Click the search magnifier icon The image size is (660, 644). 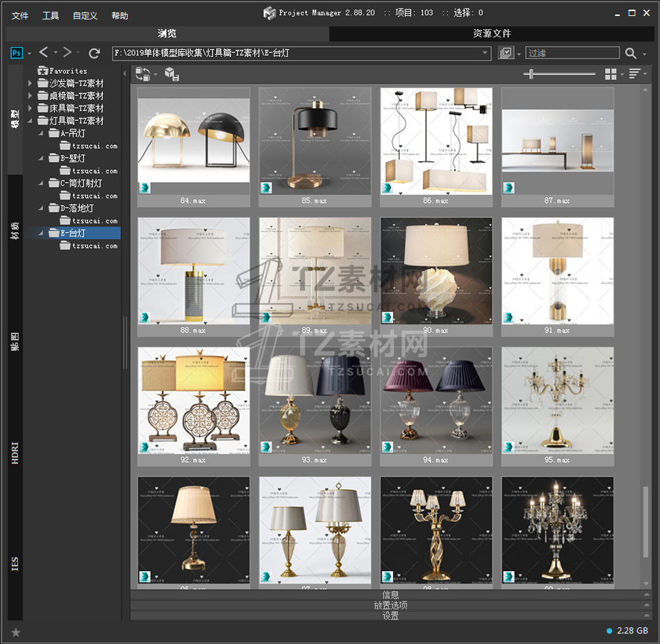(x=630, y=53)
